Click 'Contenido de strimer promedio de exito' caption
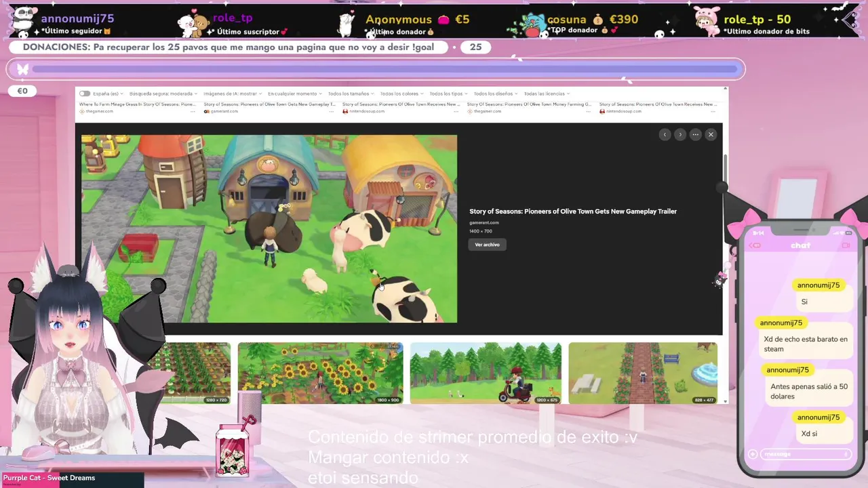Image resolution: width=868 pixels, height=488 pixels. pyautogui.click(x=473, y=438)
